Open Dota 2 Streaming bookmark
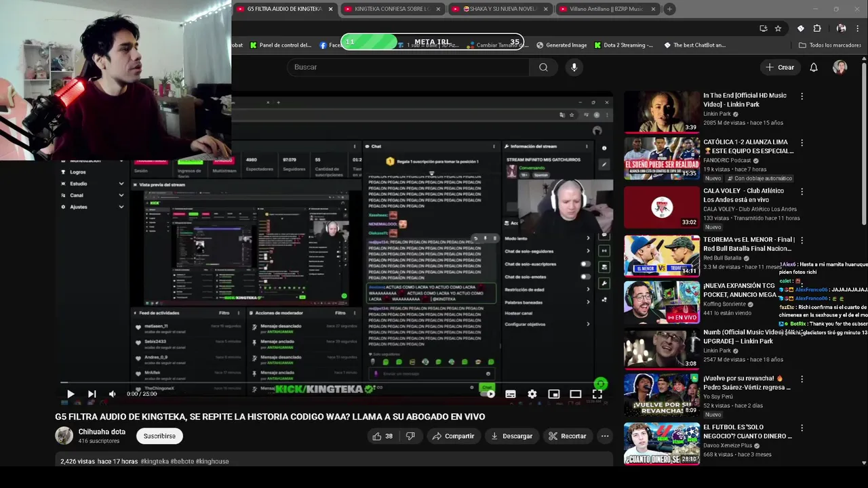This screenshot has height=488, width=868. pyautogui.click(x=624, y=45)
